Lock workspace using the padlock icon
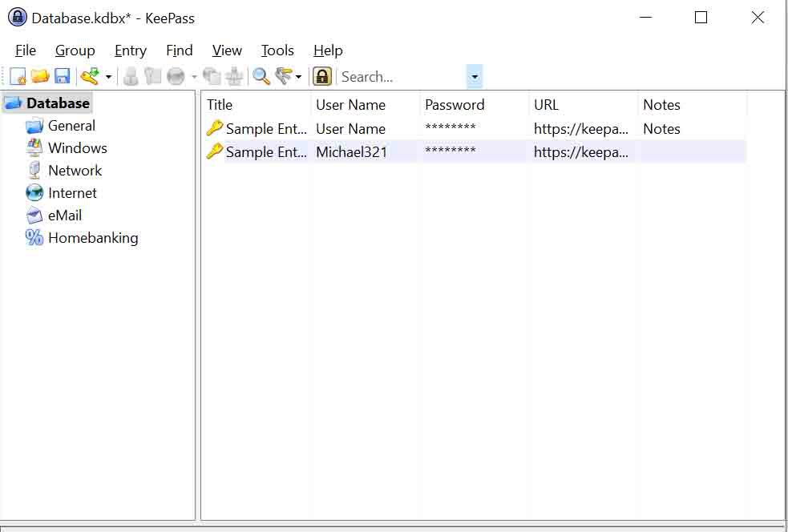This screenshot has height=532, width=788. (x=321, y=77)
